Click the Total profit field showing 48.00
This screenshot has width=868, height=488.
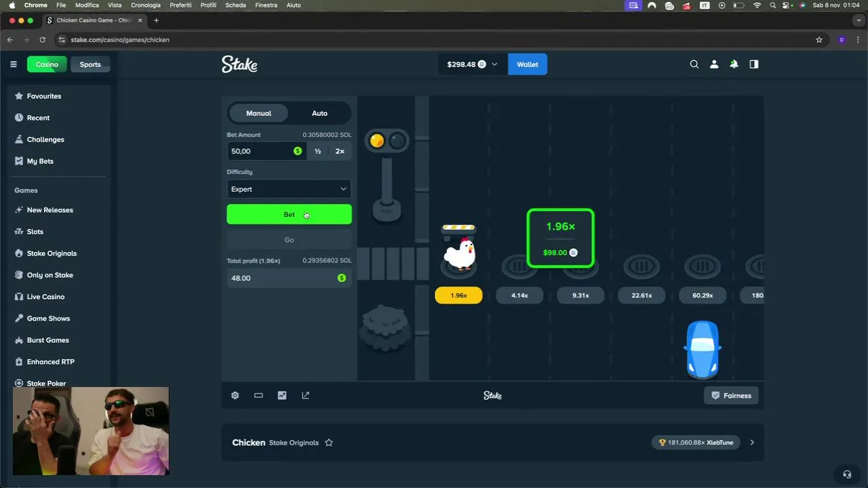coord(289,278)
